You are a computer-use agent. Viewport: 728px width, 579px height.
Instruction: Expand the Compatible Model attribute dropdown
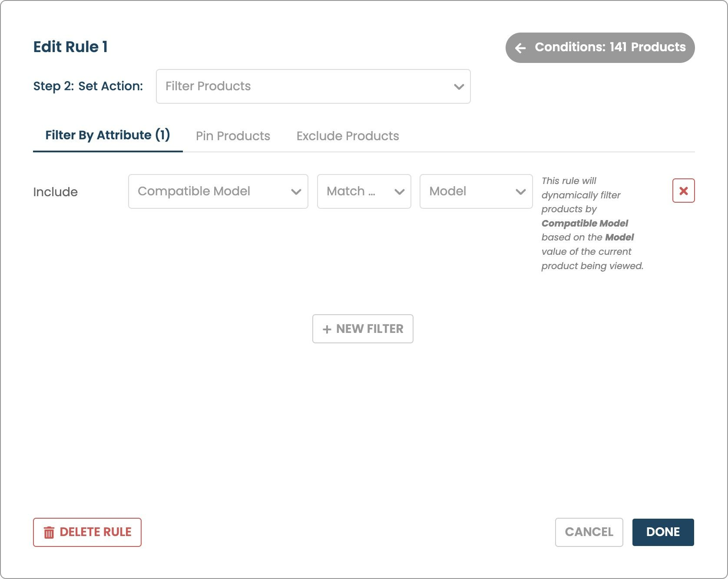click(x=208, y=191)
